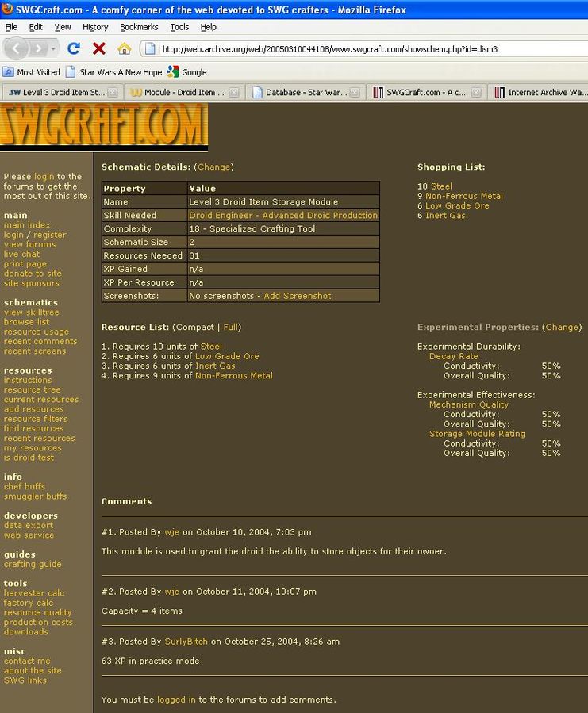Image resolution: width=588 pixels, height=713 pixels.
Task: Go to the Home page icon
Action: coord(125,48)
